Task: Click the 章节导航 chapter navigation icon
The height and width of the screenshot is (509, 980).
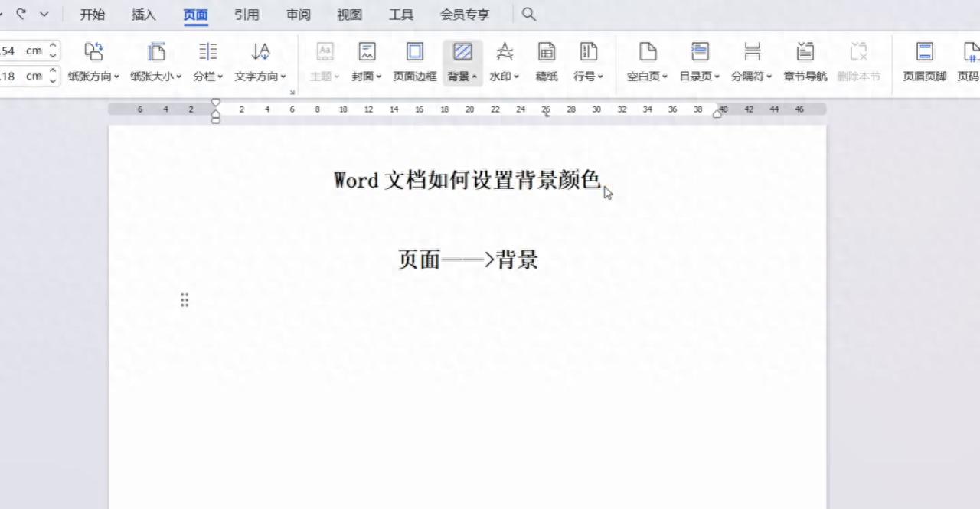Action: [805, 51]
